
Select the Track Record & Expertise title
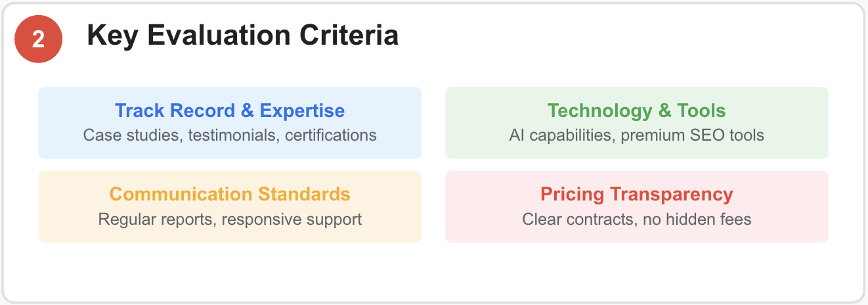[x=230, y=110]
